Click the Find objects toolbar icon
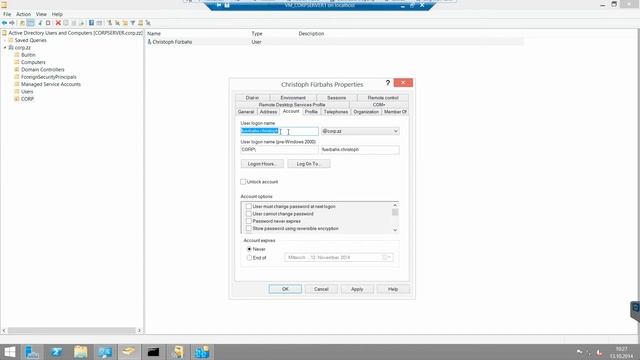This screenshot has width=640, height=360. click(140, 23)
